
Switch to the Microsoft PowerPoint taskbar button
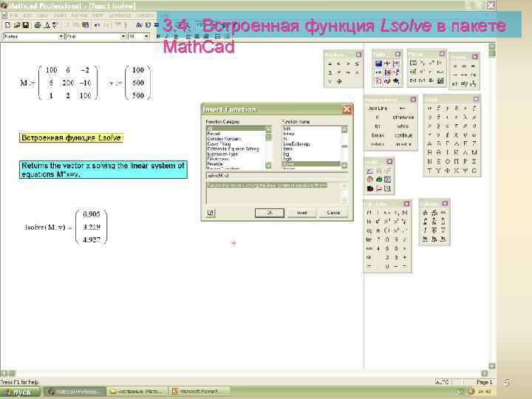[x=199, y=392]
